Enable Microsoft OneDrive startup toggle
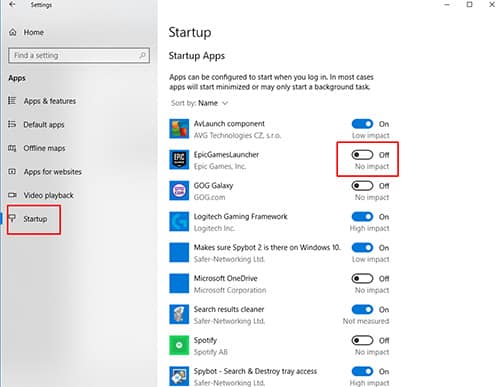 pyautogui.click(x=362, y=278)
